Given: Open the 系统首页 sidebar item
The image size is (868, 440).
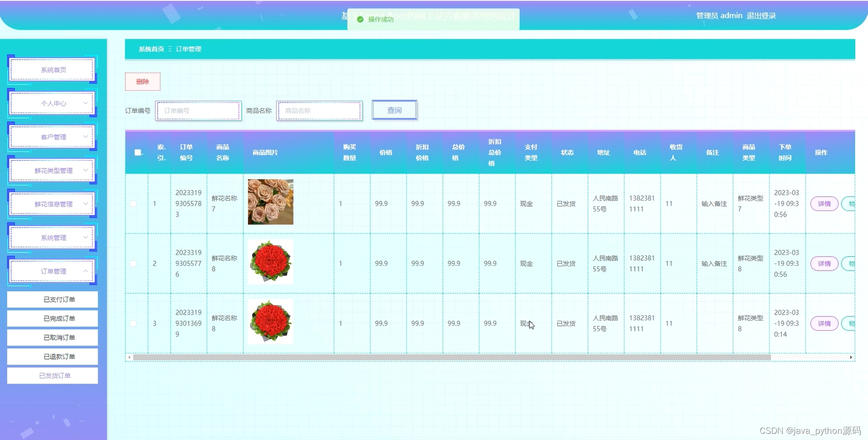Looking at the screenshot, I should click(53, 70).
